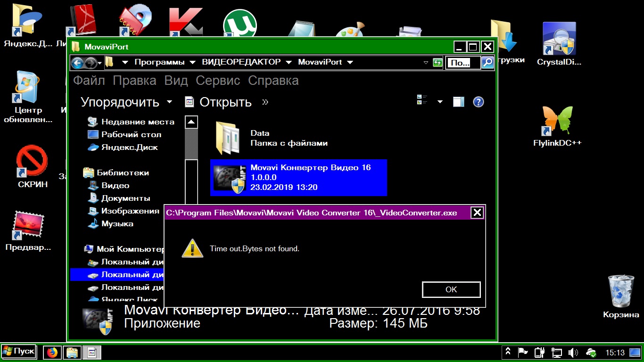Open the uTorrent desktop shortcut

(239, 24)
